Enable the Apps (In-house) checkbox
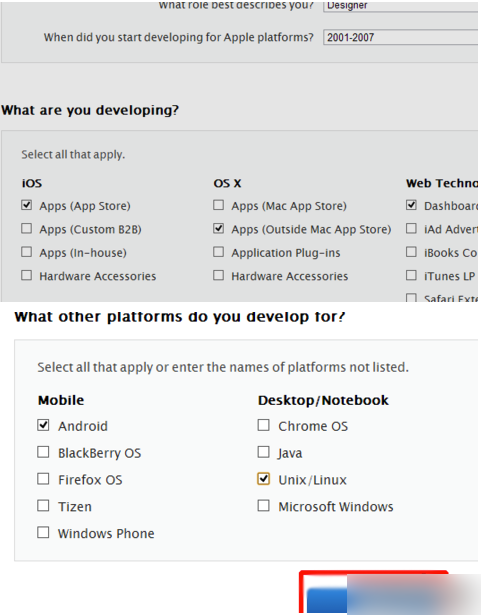 coord(27,252)
